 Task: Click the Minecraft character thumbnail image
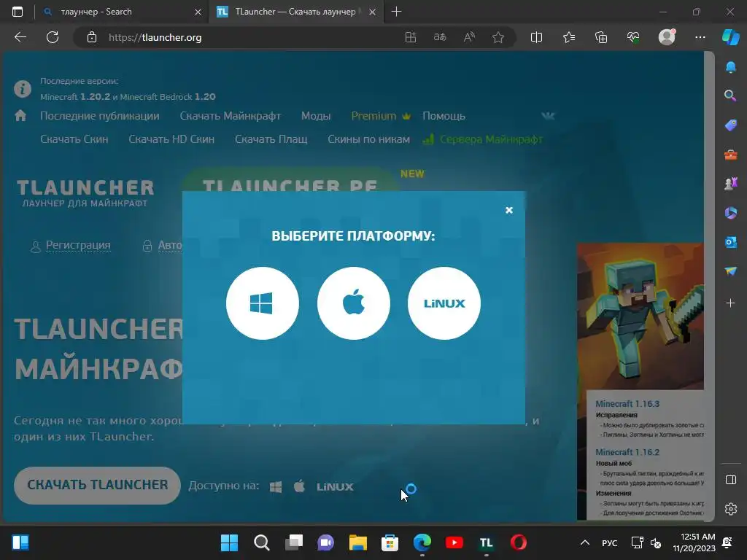pyautogui.click(x=640, y=316)
